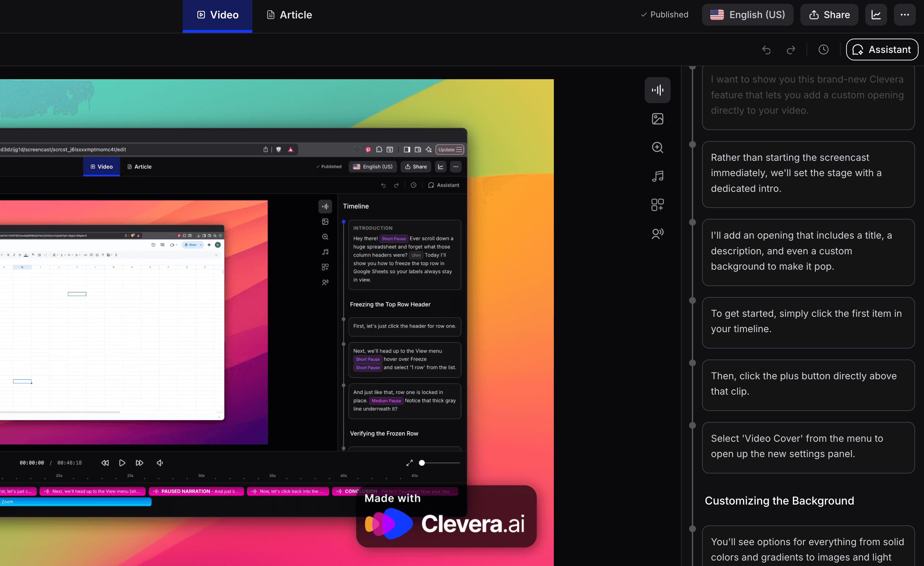Open the English (US) language dropdown
Image resolution: width=924 pixels, height=566 pixels.
click(x=747, y=15)
